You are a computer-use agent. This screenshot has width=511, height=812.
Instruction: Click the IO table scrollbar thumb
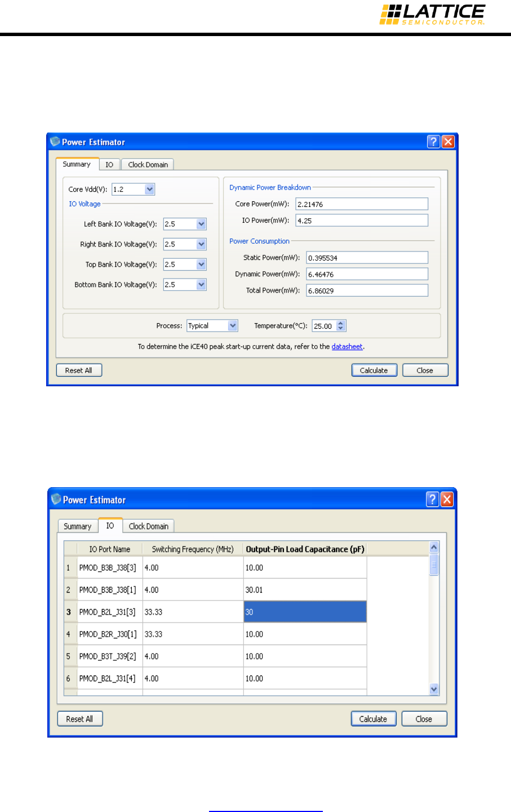pyautogui.click(x=434, y=564)
